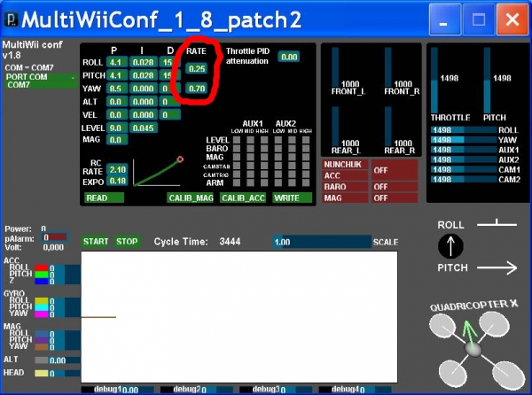
Task: Click the REAR_R motor bar
Action: [388, 126]
